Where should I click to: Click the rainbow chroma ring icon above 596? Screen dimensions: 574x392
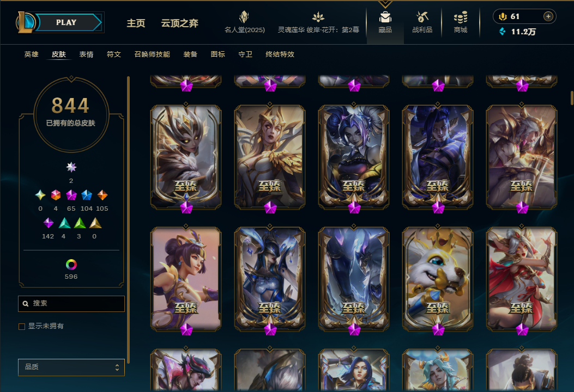(71, 265)
